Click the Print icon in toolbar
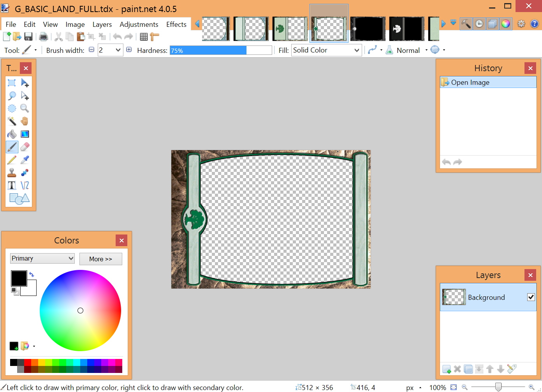 pos(44,37)
